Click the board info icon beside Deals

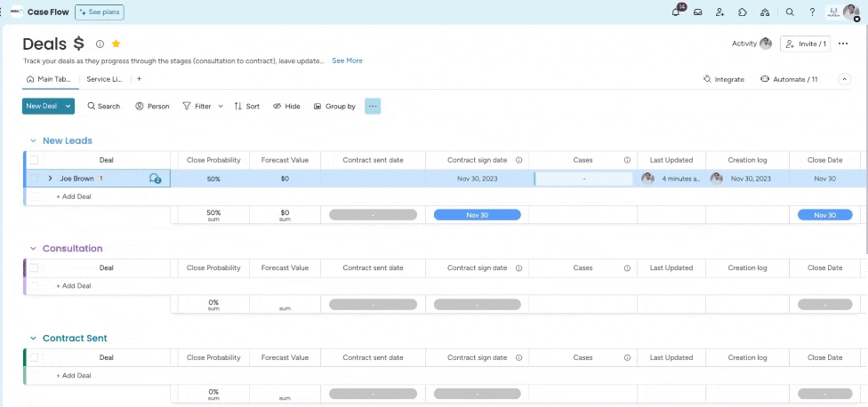(100, 44)
